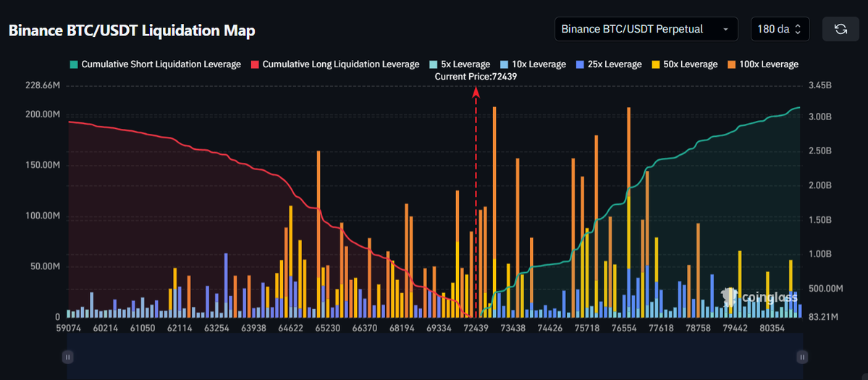The width and height of the screenshot is (868, 380).
Task: Click the 180 day range stepper arrows
Action: (x=798, y=29)
